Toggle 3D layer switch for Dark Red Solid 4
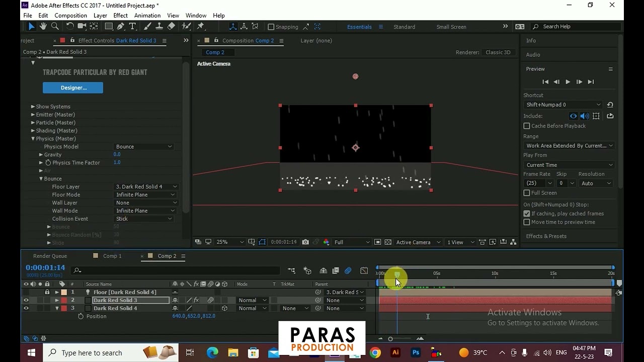644x362 pixels. (224, 308)
